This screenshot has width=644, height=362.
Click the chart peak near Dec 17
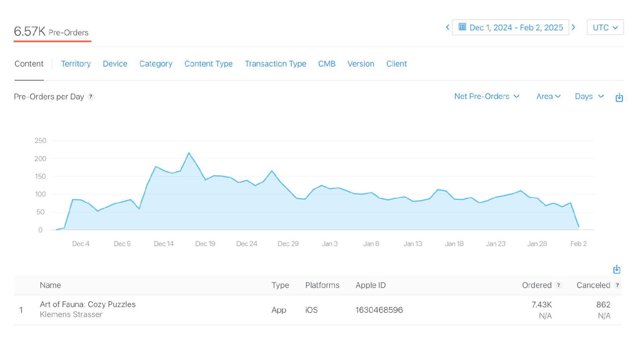click(189, 153)
